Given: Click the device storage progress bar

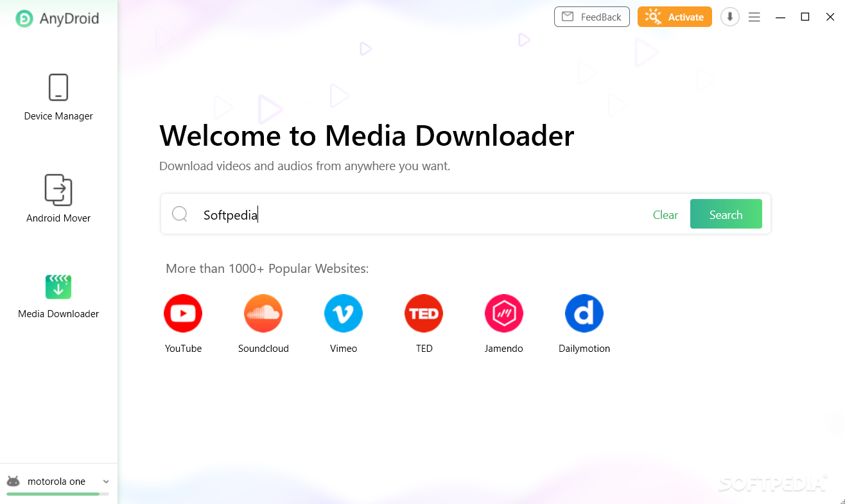Looking at the screenshot, I should tap(58, 494).
